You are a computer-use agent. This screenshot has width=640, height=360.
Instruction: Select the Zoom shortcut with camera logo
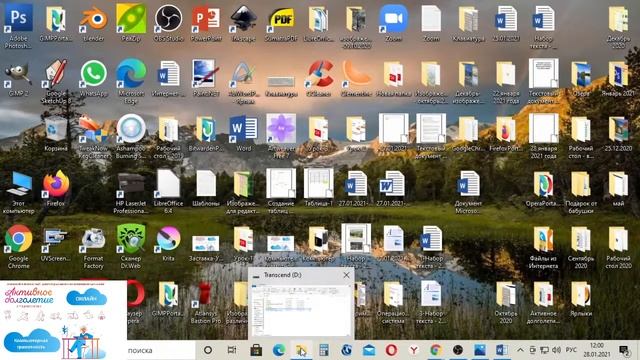click(393, 23)
